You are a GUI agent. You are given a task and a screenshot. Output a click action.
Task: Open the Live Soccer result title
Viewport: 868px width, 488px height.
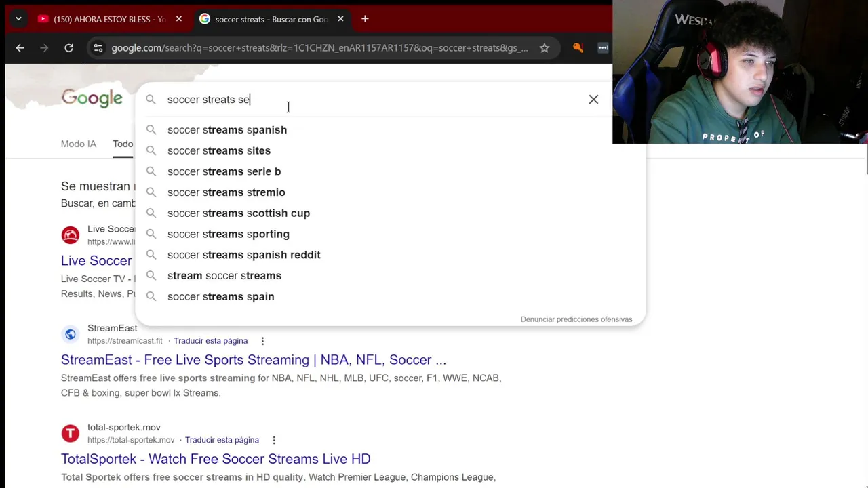tap(97, 260)
